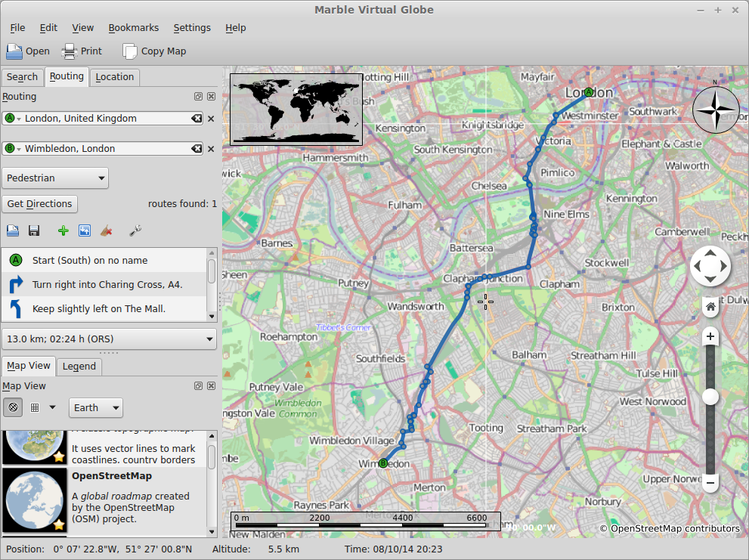749x560 pixels.
Task: Pan the map right with navigation arrow
Action: pos(724,266)
